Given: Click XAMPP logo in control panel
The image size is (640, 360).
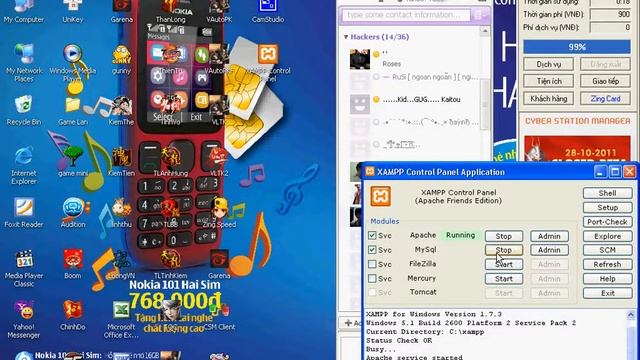Looking at the screenshot, I should pos(380,196).
